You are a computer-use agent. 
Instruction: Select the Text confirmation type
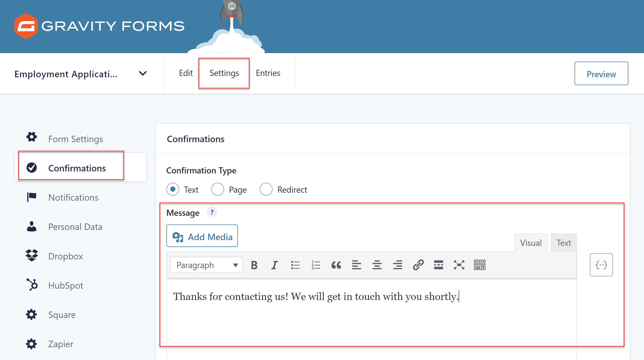[173, 189]
